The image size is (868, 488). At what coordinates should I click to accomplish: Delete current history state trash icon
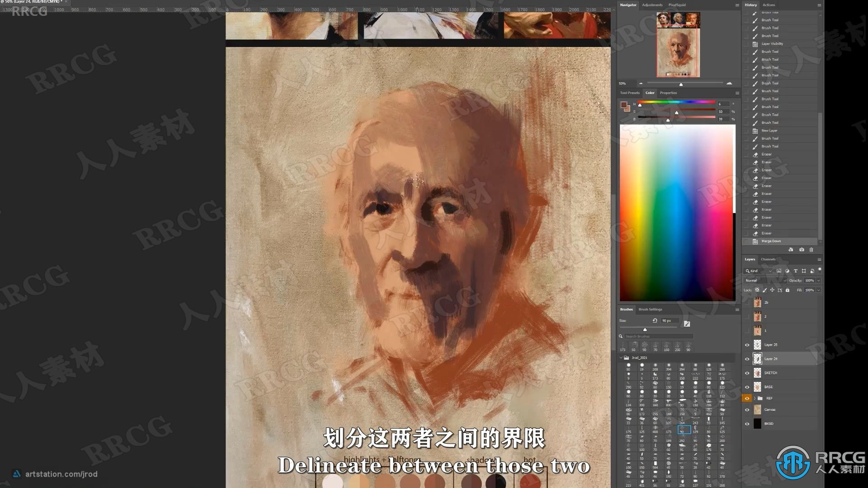[x=811, y=249]
